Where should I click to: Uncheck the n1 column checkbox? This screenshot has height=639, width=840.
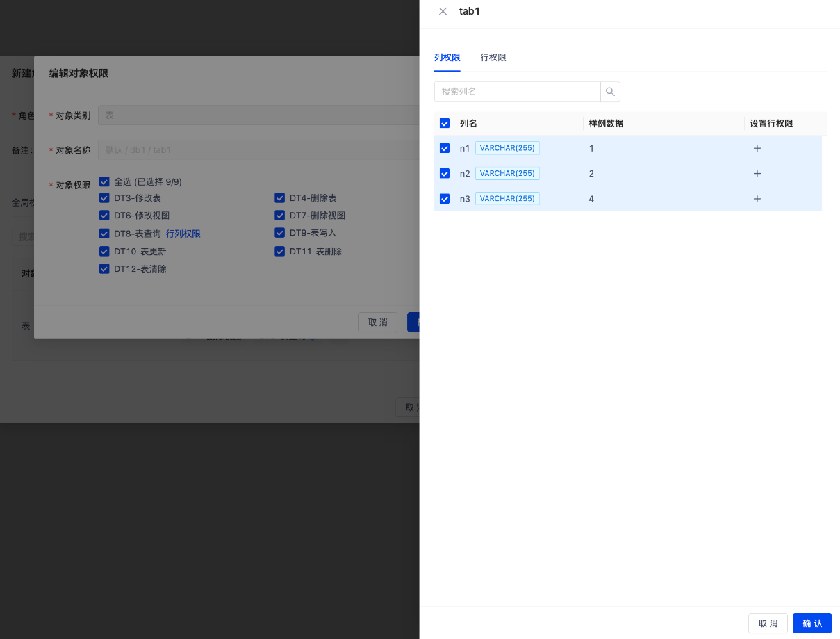(x=445, y=148)
